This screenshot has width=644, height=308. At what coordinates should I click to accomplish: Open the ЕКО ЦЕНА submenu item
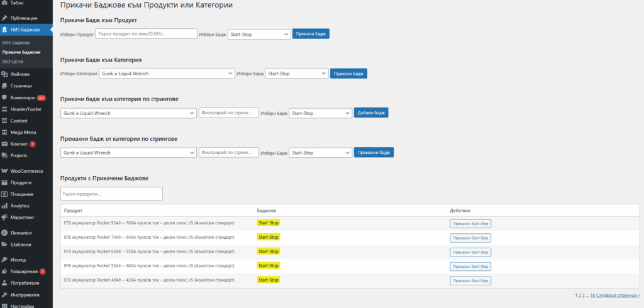point(11,62)
